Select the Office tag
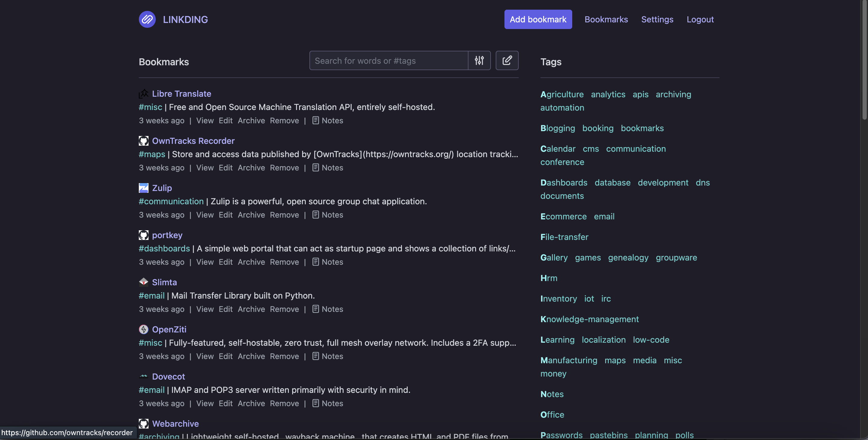 point(552,415)
